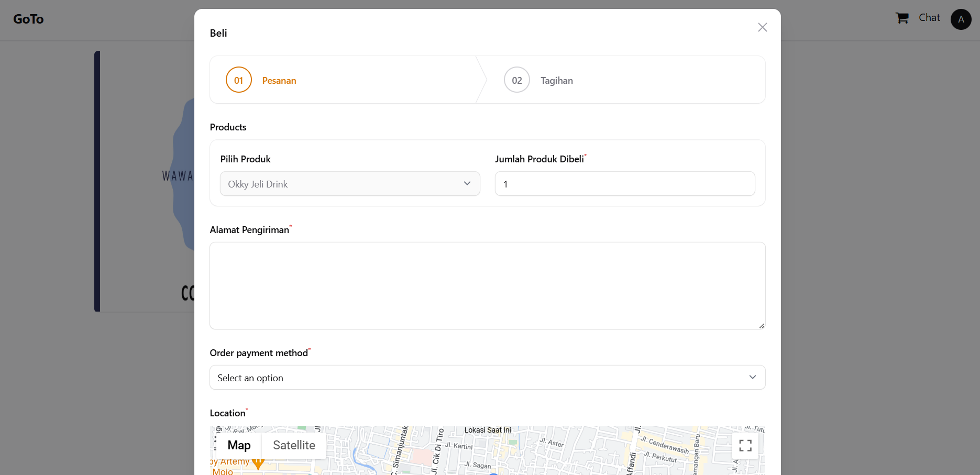Open the Chat link

point(929,18)
